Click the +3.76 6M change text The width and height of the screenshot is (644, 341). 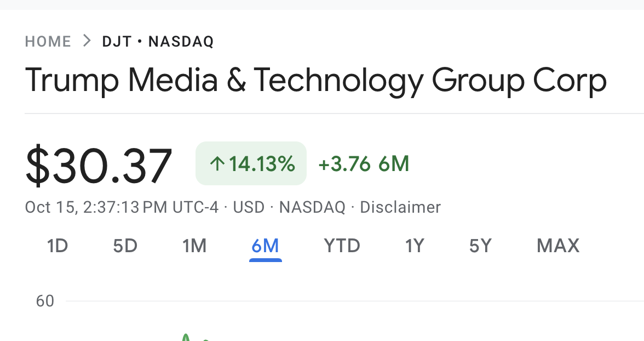364,164
